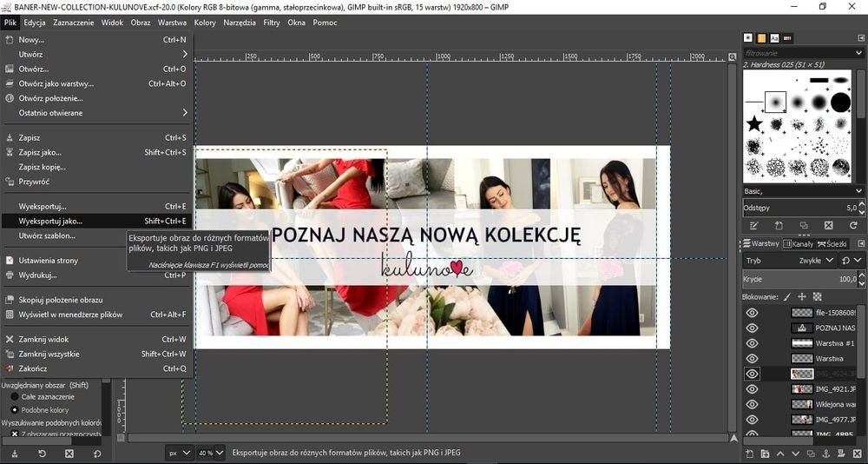Click the navigation icon at canvas bottom-right corner
Image resolution: width=868 pixels, height=464 pixels.
(733, 438)
